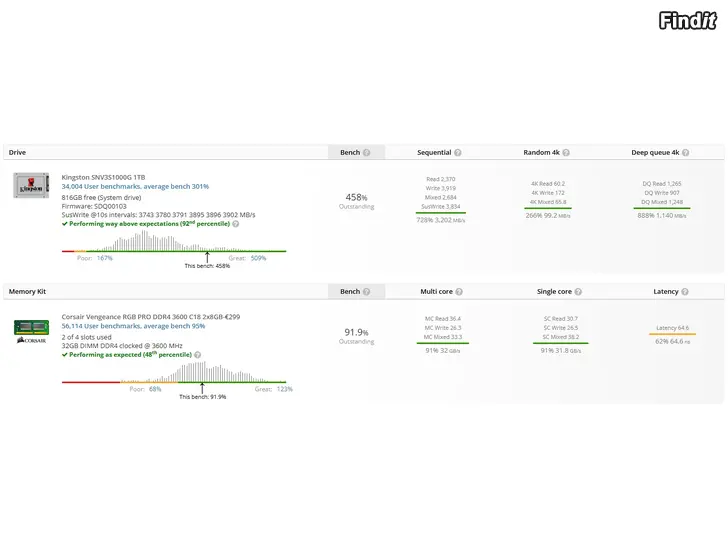Click 'This bench: 91.9%' marker label
This screenshot has height=546, width=728.
pos(202,397)
